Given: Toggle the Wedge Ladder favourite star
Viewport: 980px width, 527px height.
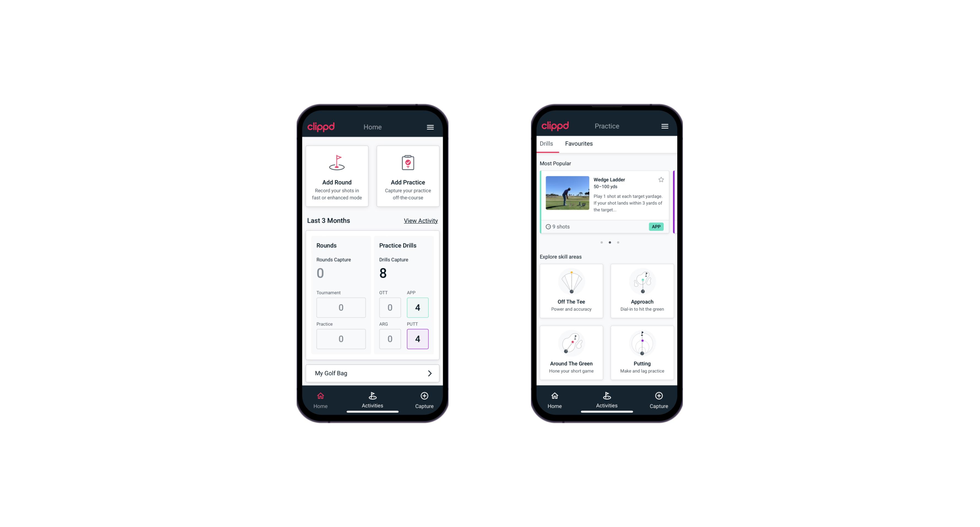Looking at the screenshot, I should 660,180.
